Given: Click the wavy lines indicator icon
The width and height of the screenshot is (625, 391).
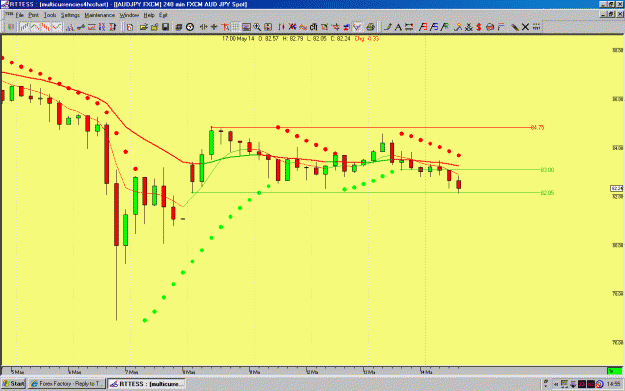Looking at the screenshot, I should pos(303,27).
